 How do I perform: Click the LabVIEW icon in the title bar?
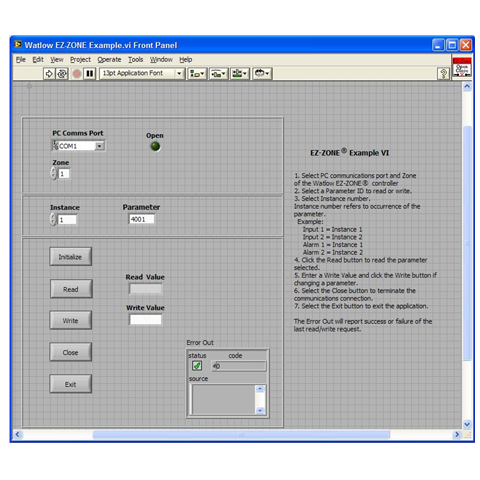point(18,44)
